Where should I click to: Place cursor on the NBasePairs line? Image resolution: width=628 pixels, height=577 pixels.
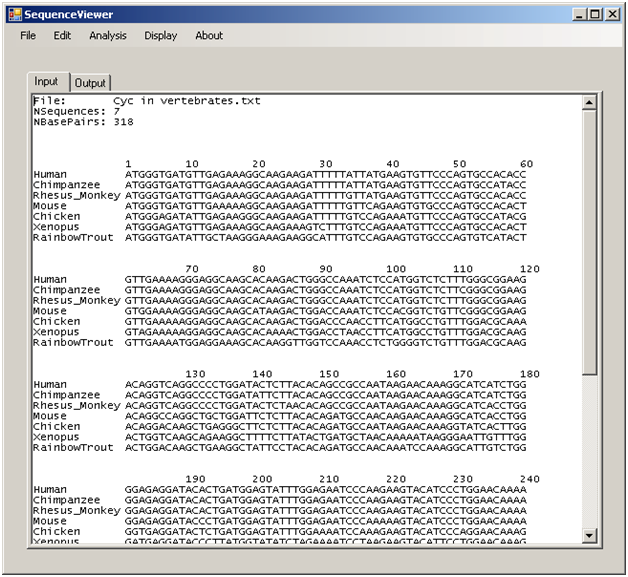tap(68, 122)
